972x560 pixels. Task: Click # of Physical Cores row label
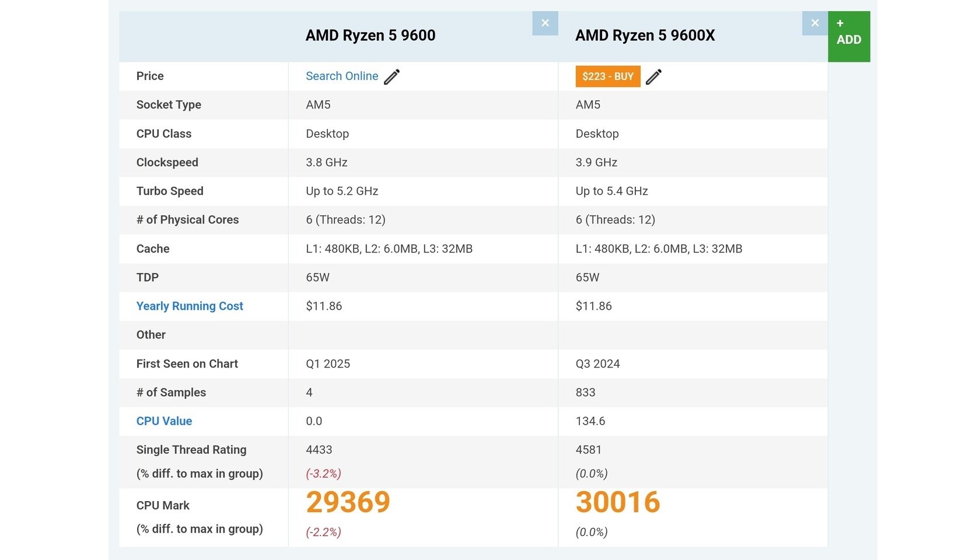tap(187, 219)
